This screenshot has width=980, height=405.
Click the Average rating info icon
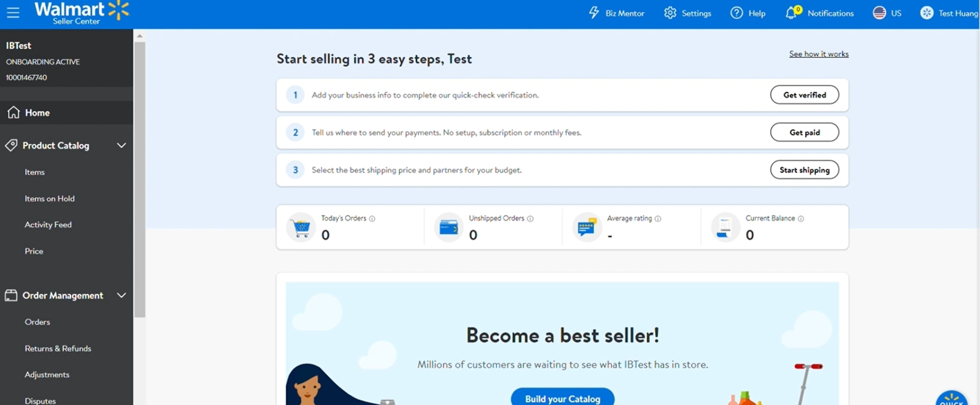click(658, 219)
